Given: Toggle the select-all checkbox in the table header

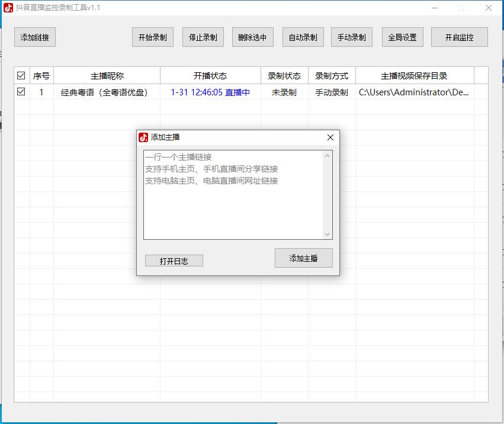Looking at the screenshot, I should pyautogui.click(x=21, y=75).
